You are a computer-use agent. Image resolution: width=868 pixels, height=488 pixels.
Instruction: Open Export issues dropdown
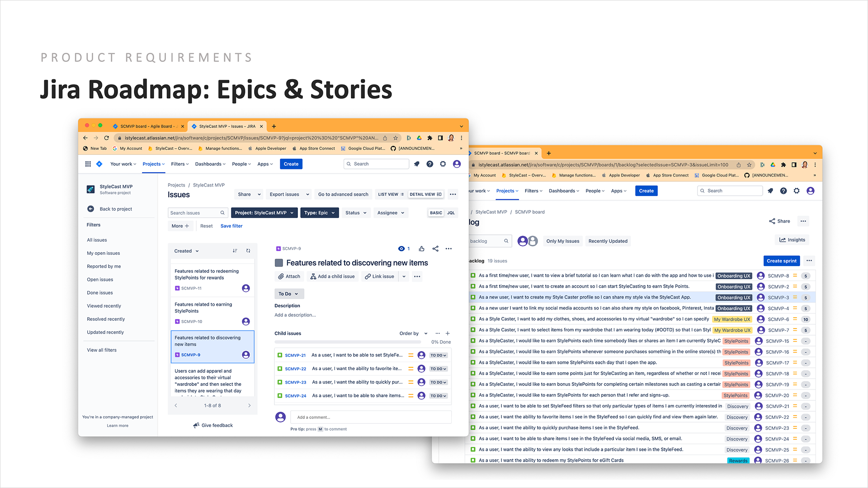pos(289,194)
